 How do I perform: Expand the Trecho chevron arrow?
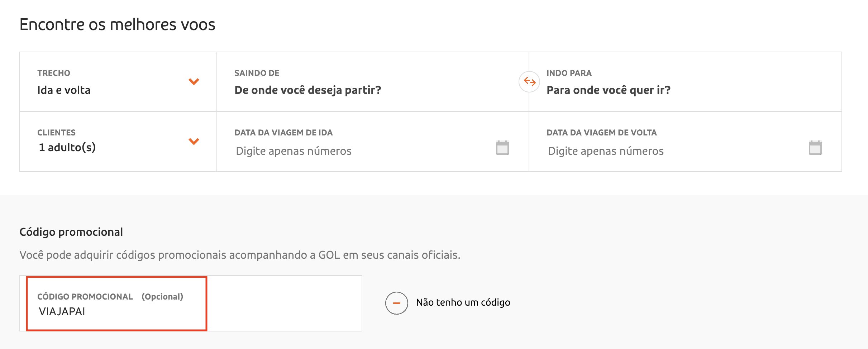click(x=194, y=82)
